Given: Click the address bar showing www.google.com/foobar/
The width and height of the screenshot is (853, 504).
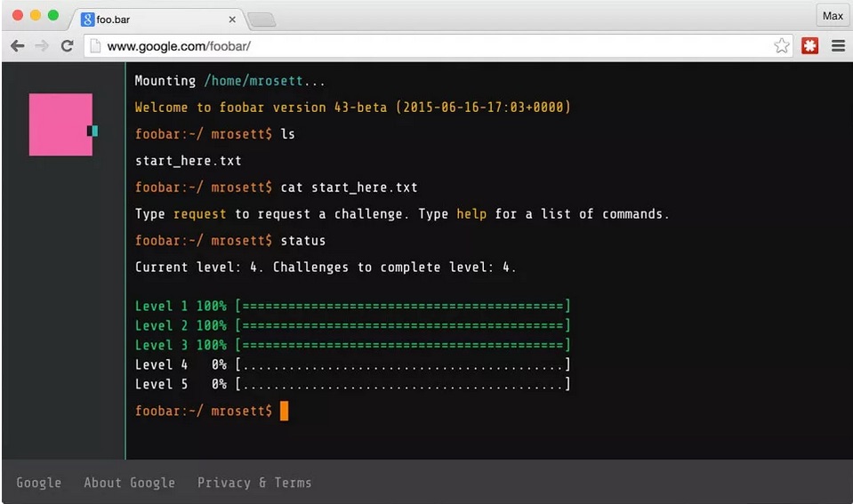Looking at the screenshot, I should [427, 46].
